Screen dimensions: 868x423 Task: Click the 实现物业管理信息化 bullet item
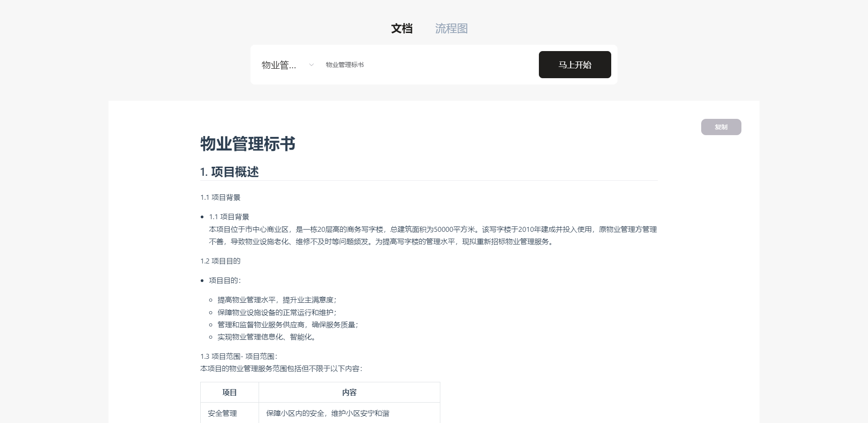267,337
